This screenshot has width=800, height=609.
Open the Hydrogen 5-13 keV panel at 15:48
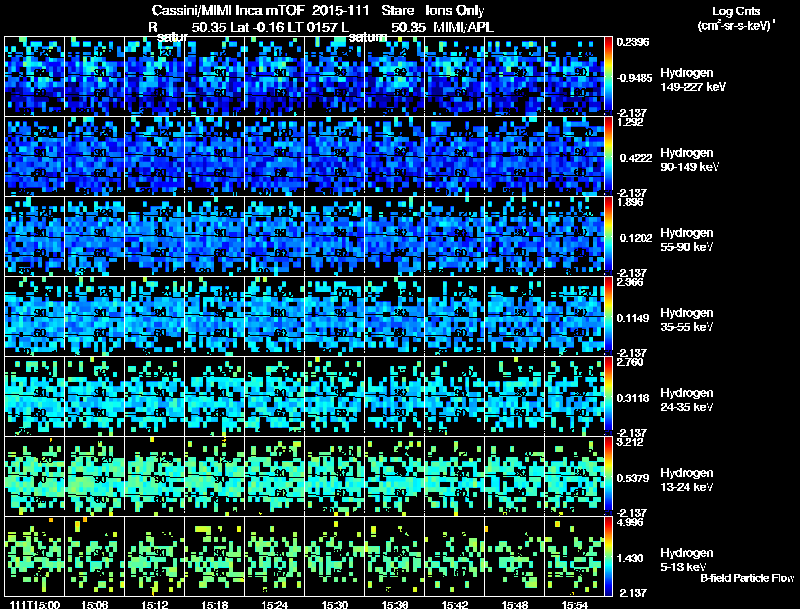click(x=515, y=556)
